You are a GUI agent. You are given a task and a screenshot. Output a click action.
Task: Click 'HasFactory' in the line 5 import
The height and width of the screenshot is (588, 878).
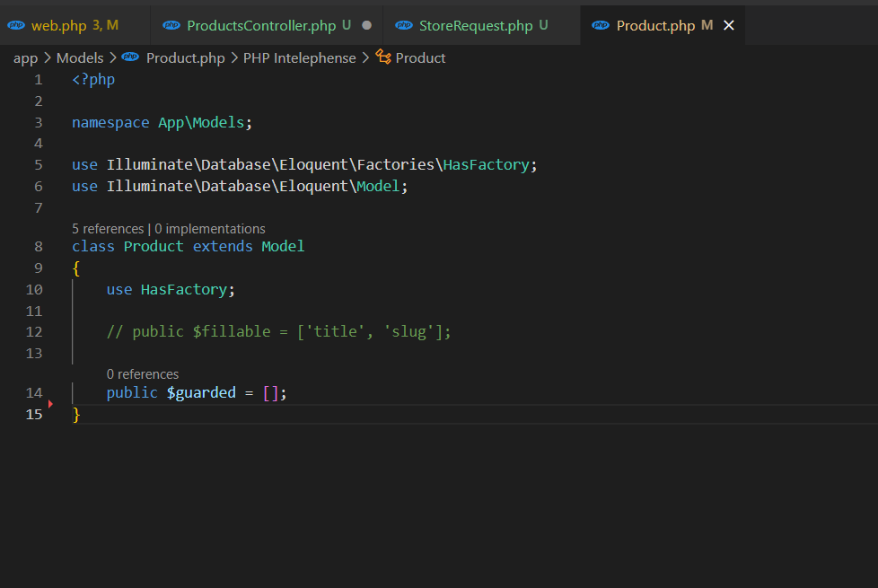(x=486, y=164)
